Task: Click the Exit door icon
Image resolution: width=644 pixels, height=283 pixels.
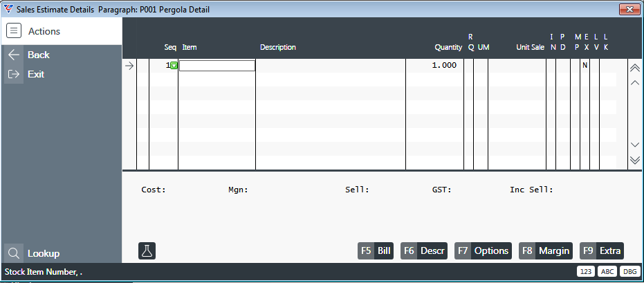Action: click(x=14, y=74)
